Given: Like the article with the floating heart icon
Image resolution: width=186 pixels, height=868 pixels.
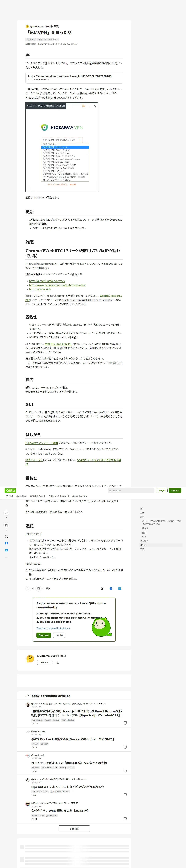Looking at the screenshot, I should pos(6,513).
